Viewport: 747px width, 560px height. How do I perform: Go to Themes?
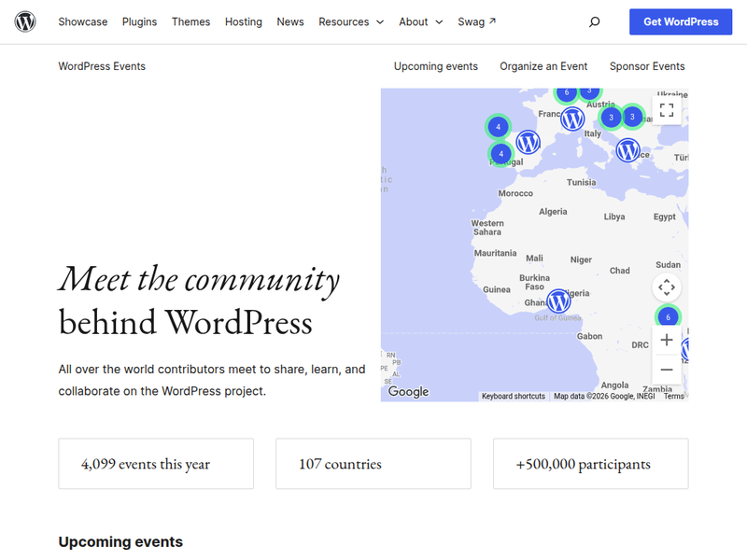[190, 21]
